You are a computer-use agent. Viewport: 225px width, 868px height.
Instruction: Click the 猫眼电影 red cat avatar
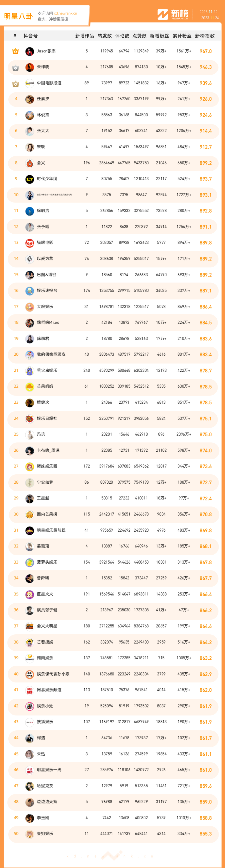(30, 243)
